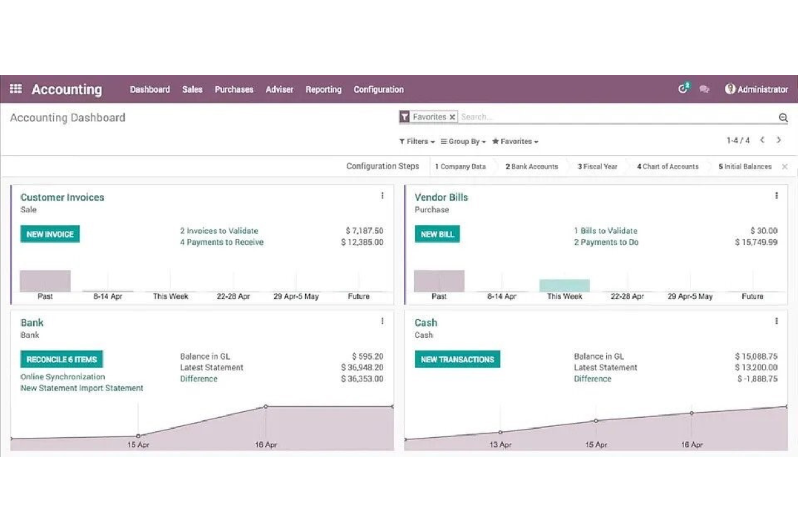The image size is (798, 532).
Task: Open the Bank card three-dot menu
Action: pyautogui.click(x=383, y=321)
